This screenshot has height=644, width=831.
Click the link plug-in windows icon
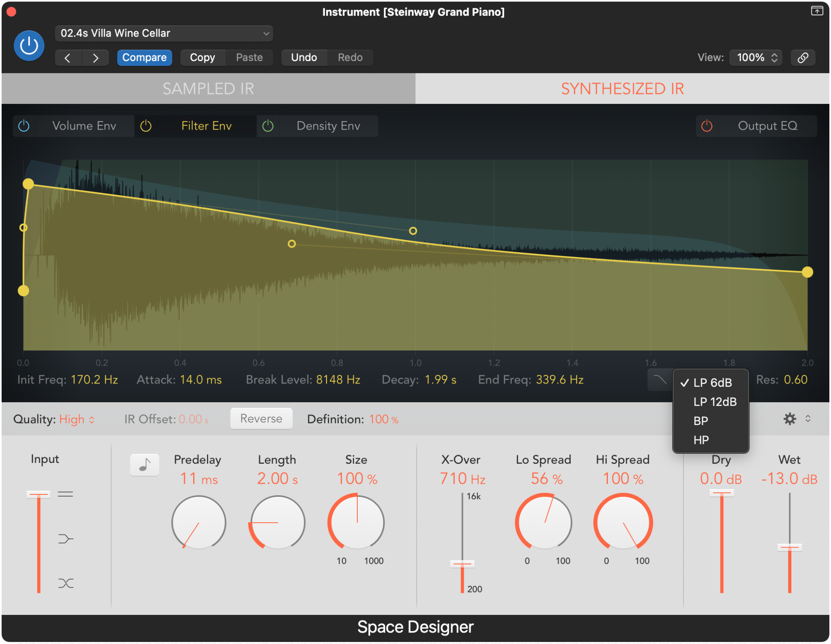(x=803, y=57)
